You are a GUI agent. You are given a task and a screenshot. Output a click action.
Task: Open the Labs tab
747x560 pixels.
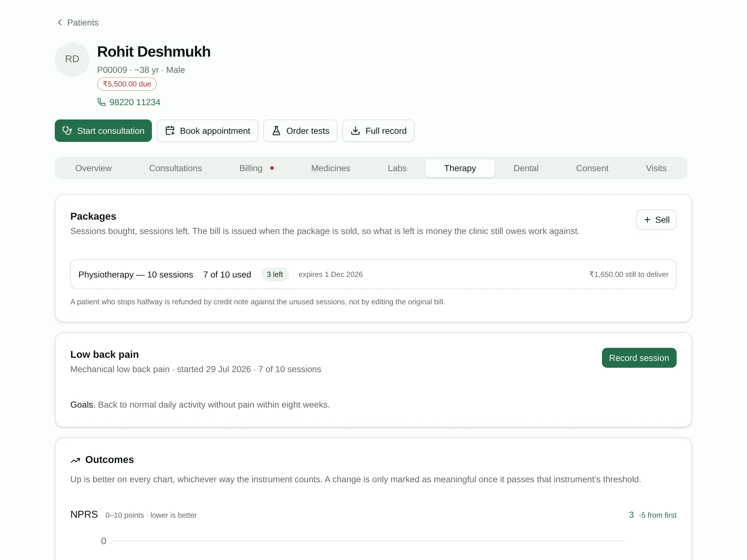click(397, 168)
